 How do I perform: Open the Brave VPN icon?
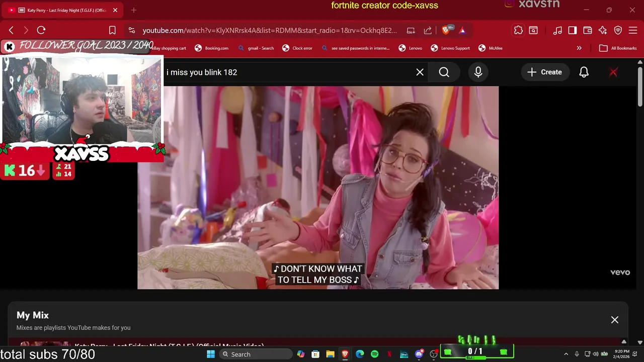tap(618, 30)
